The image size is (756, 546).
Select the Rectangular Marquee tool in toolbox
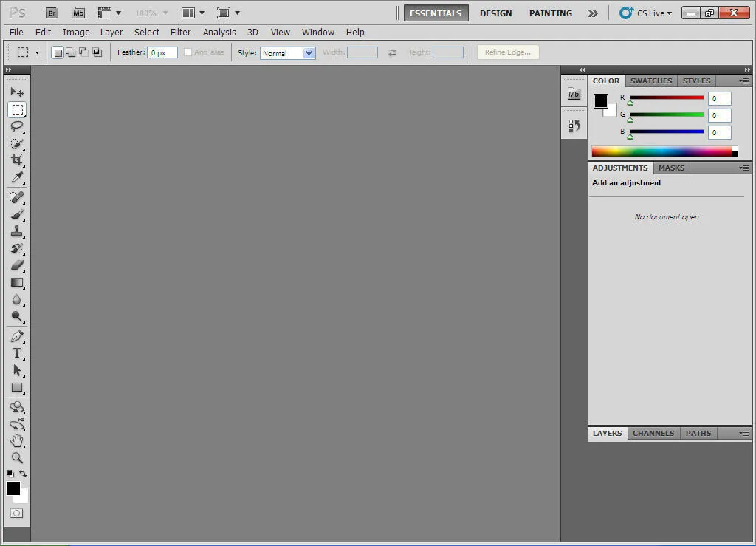pos(17,109)
